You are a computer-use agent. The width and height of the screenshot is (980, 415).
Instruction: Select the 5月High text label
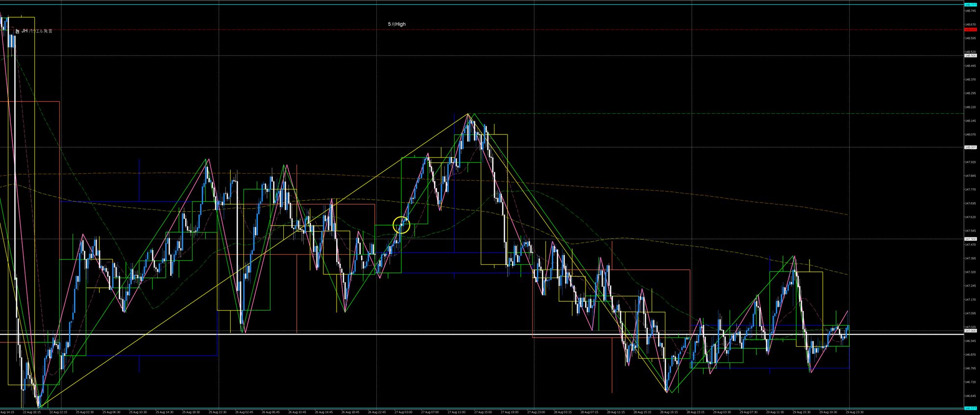coord(396,24)
